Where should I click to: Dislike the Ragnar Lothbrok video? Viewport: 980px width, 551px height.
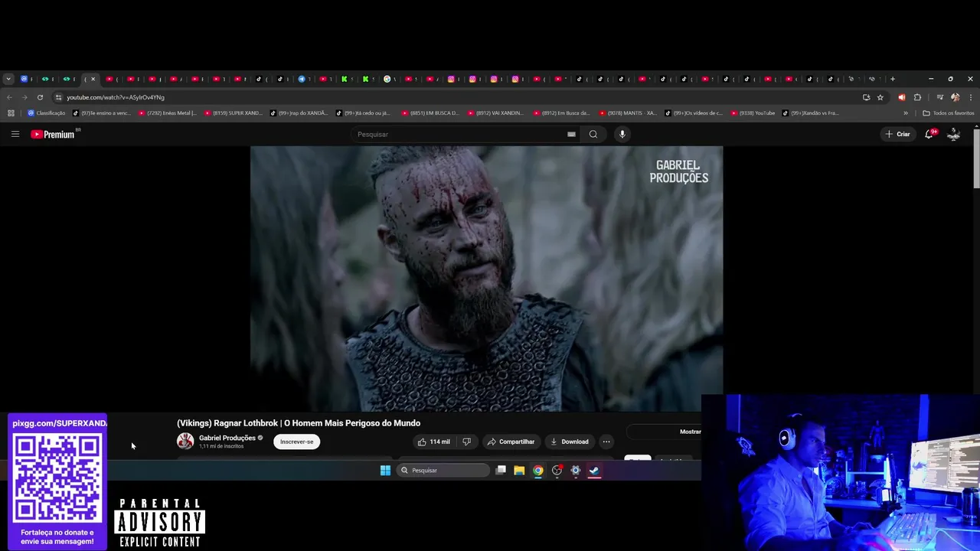467,442
